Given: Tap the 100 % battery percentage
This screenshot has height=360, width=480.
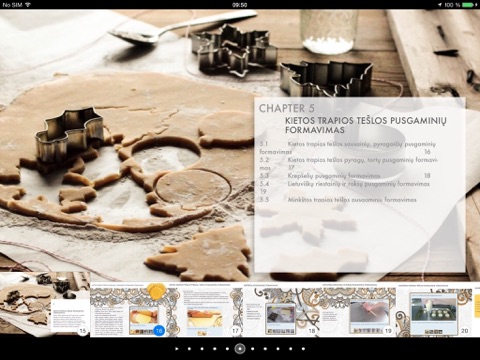Looking at the screenshot, I should tap(452, 5).
